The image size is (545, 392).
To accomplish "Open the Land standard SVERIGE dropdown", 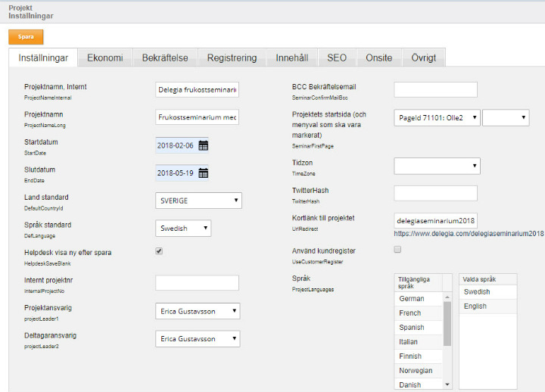I will 198,201.
